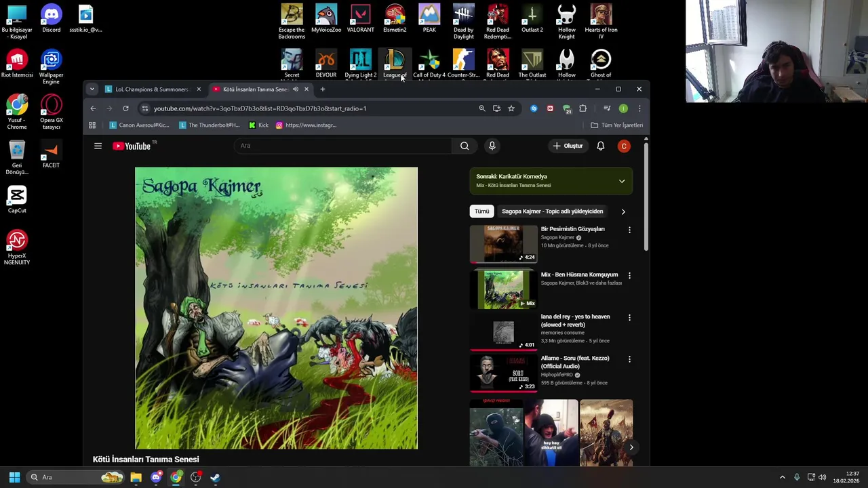Select the Opera GX browser shortcut

tap(52, 112)
